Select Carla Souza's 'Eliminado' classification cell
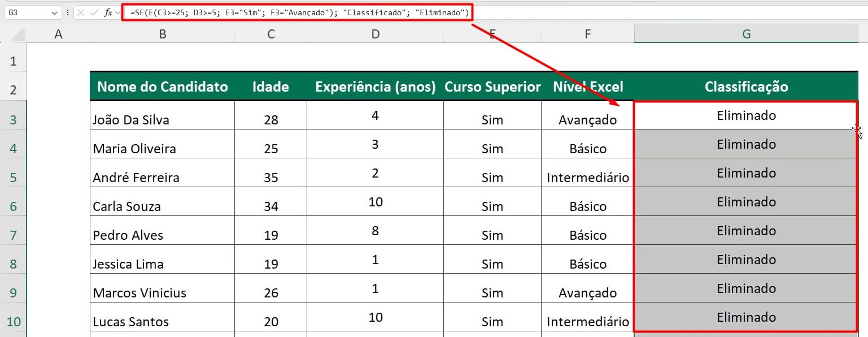 click(746, 202)
